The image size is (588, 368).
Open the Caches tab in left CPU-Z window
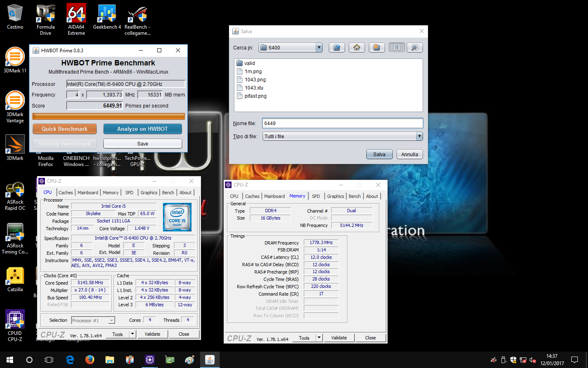click(65, 193)
